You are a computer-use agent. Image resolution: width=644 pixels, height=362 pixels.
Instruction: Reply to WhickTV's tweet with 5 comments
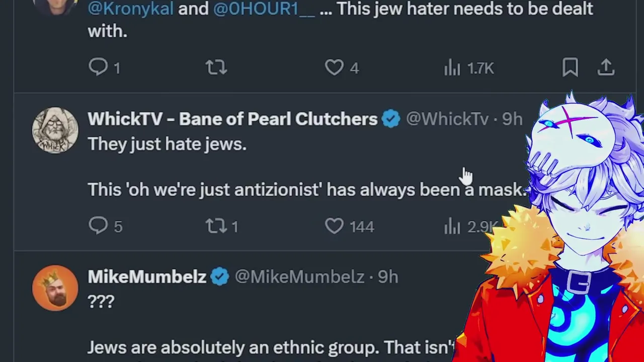(99, 226)
